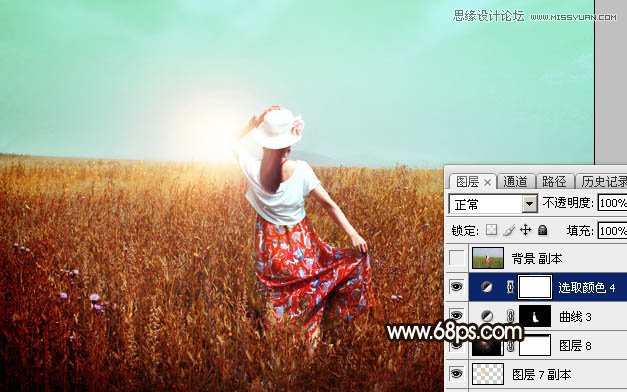Image resolution: width=627 pixels, height=392 pixels.
Task: Toggle lock all padlock icon
Action: tap(542, 230)
